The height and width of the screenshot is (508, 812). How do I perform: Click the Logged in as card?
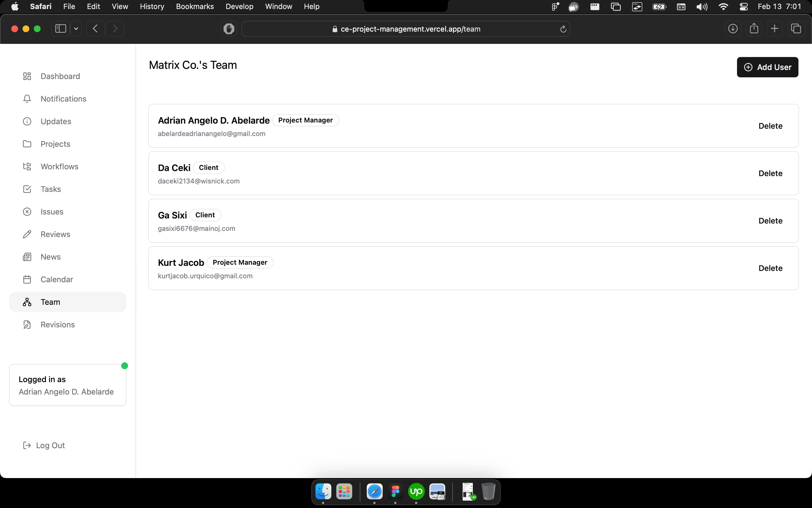tap(67, 385)
